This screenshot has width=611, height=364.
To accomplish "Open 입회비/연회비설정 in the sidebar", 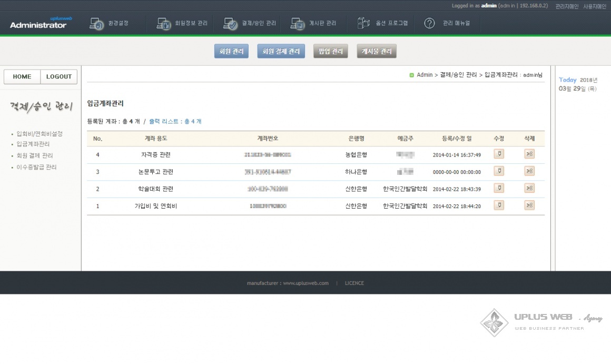I will (x=40, y=134).
